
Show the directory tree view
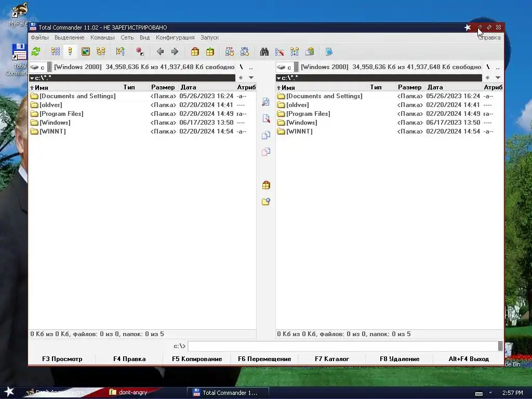click(101, 51)
